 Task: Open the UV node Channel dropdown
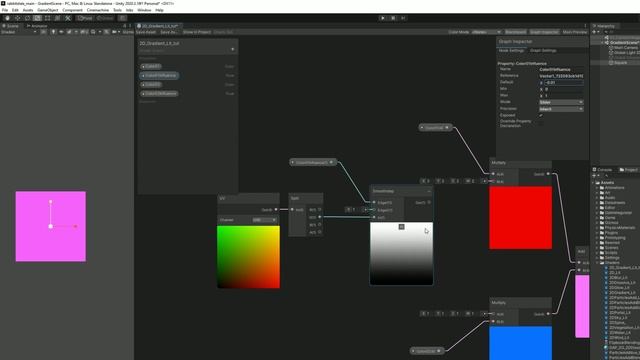264,220
